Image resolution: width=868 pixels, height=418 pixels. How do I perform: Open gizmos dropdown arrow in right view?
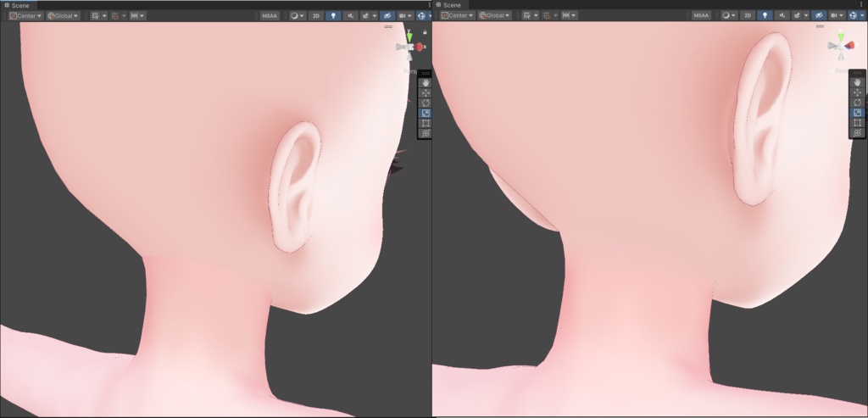(x=862, y=15)
